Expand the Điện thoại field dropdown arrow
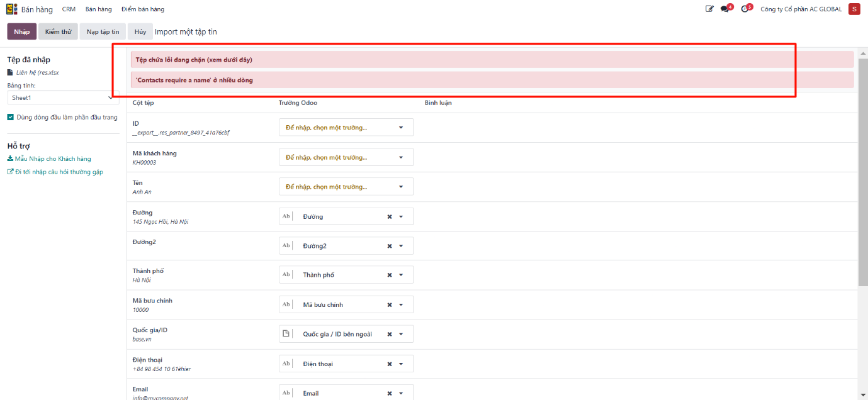This screenshot has height=400, width=868. tap(401, 364)
